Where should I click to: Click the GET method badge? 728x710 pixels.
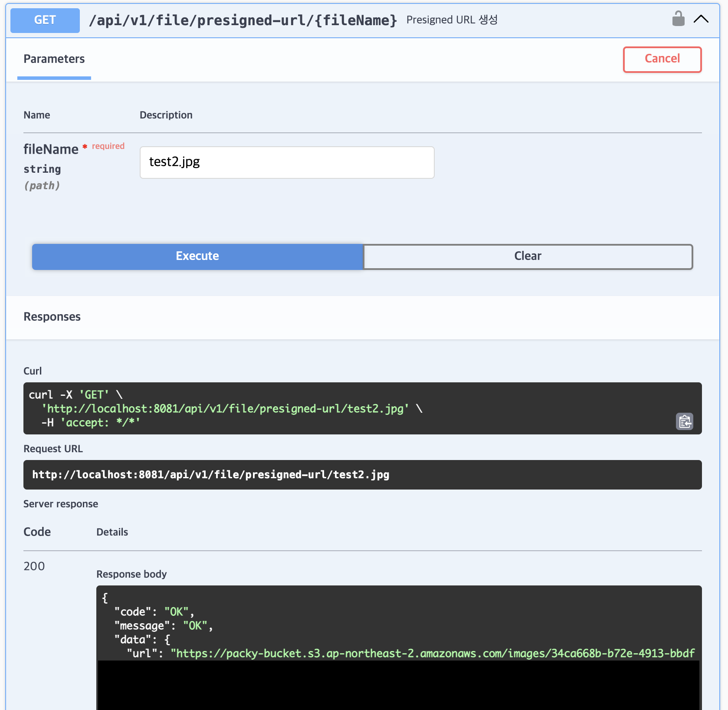tap(45, 20)
